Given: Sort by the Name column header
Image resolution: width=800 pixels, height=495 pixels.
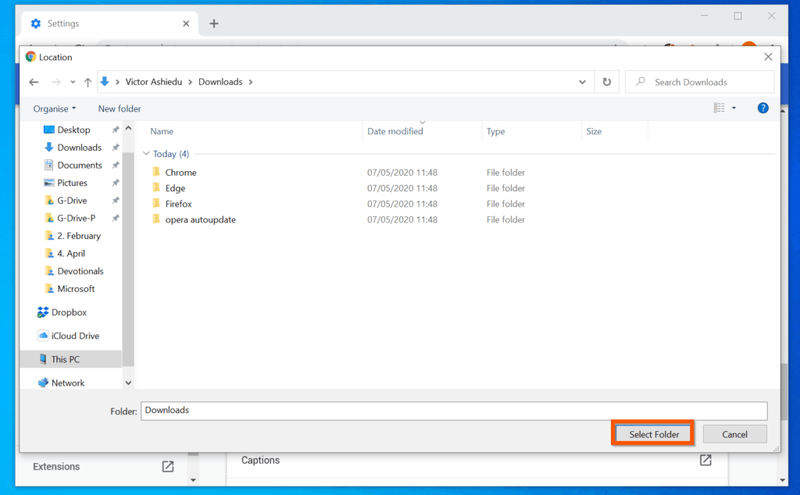Looking at the screenshot, I should (162, 131).
